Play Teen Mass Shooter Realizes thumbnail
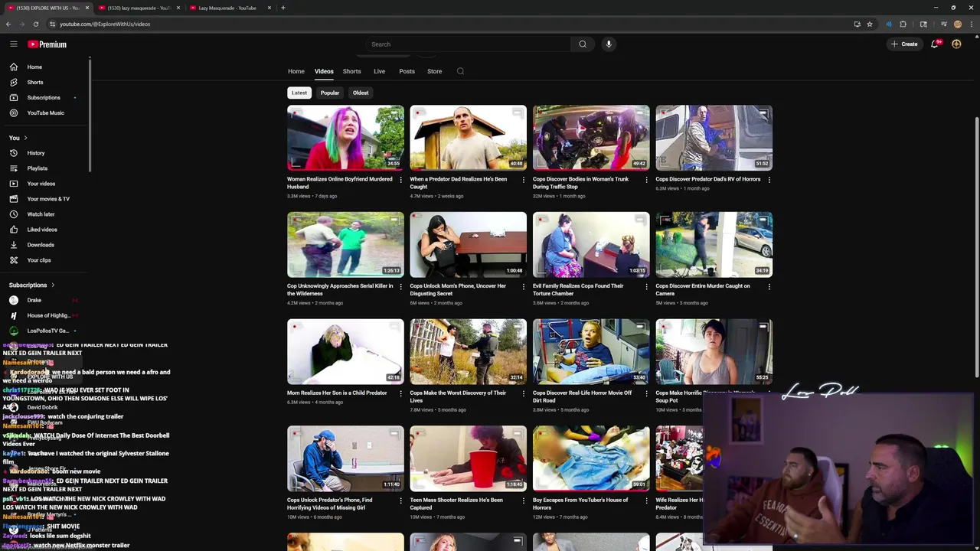The width and height of the screenshot is (980, 551). coord(468,458)
